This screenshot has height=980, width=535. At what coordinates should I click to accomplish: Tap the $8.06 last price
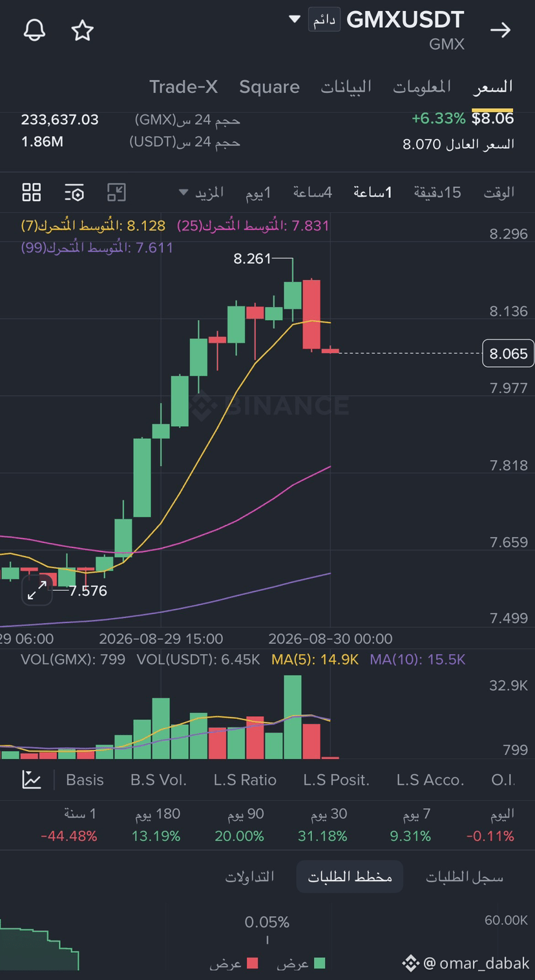pyautogui.click(x=493, y=119)
